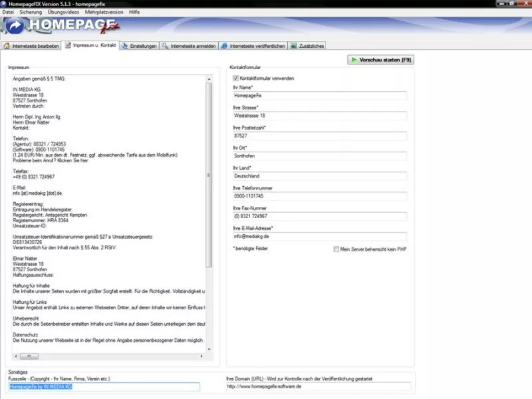Open the Hilfe menu
Viewport: 532px width, 399px height.
coord(134,12)
